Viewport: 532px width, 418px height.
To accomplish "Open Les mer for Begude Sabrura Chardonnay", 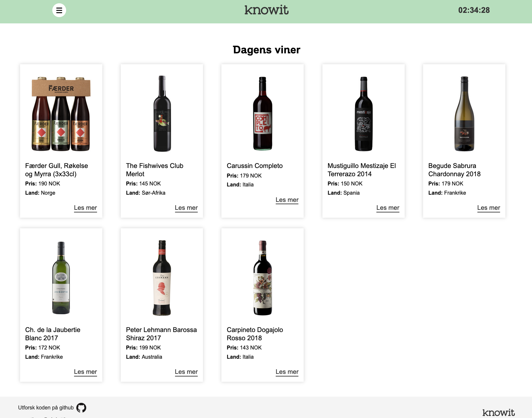I will point(489,208).
